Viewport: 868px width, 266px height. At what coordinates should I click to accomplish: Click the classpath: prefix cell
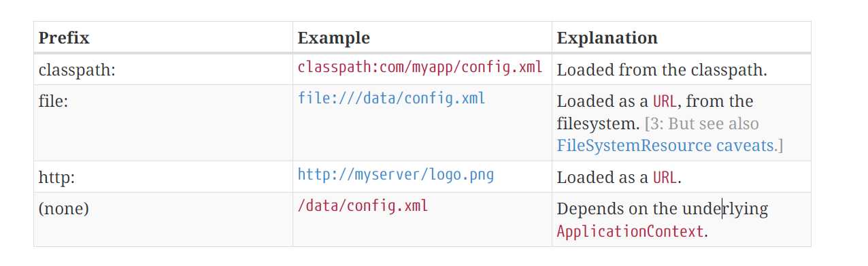[x=77, y=70]
